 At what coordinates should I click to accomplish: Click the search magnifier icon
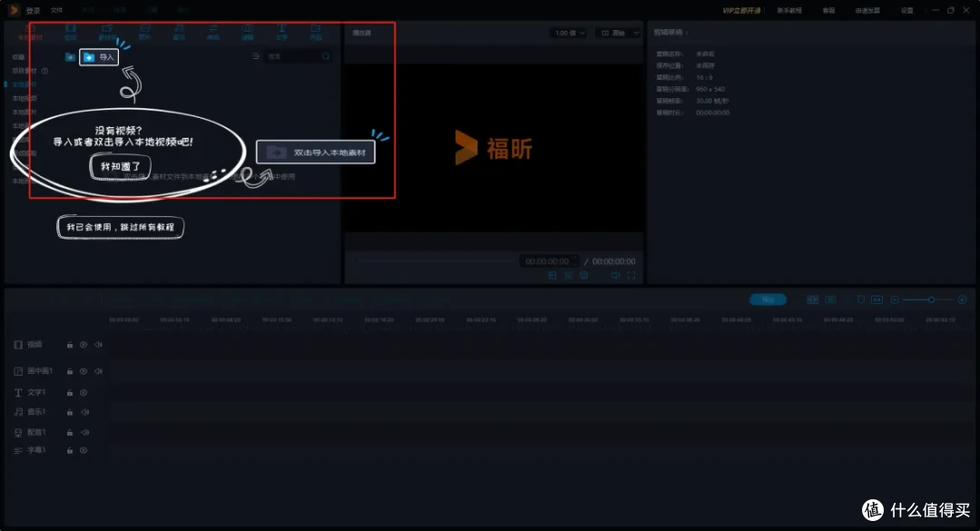point(326,56)
